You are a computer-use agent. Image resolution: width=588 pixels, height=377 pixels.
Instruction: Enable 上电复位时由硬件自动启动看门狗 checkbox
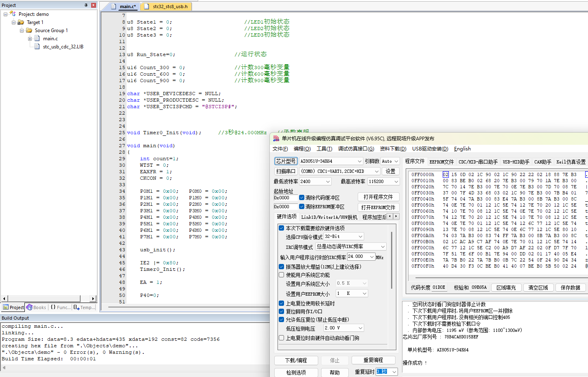pos(281,338)
